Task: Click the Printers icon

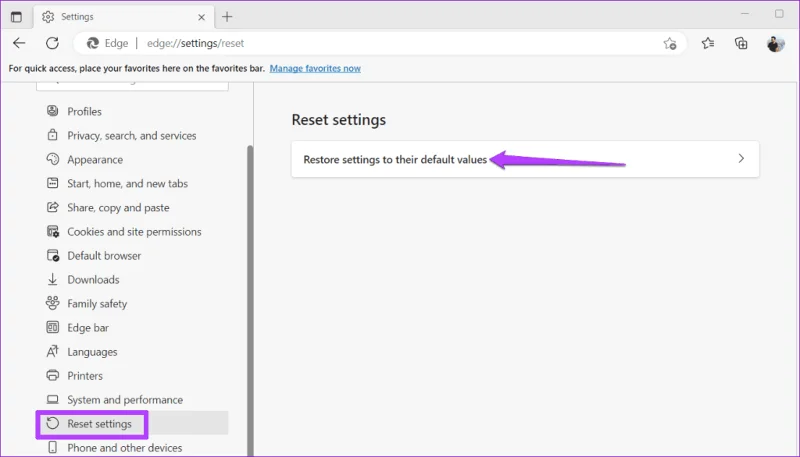Action: tap(53, 375)
